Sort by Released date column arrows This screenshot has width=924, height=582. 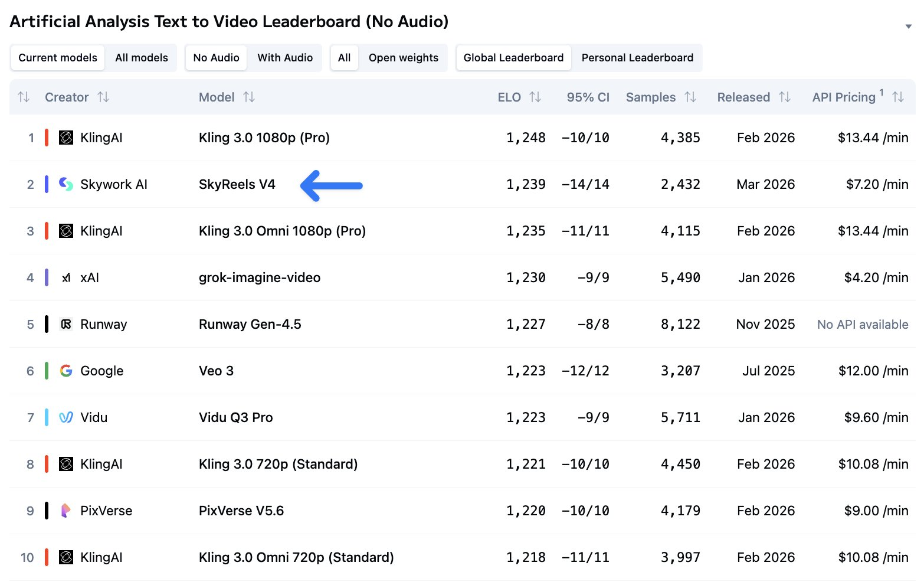click(x=785, y=97)
